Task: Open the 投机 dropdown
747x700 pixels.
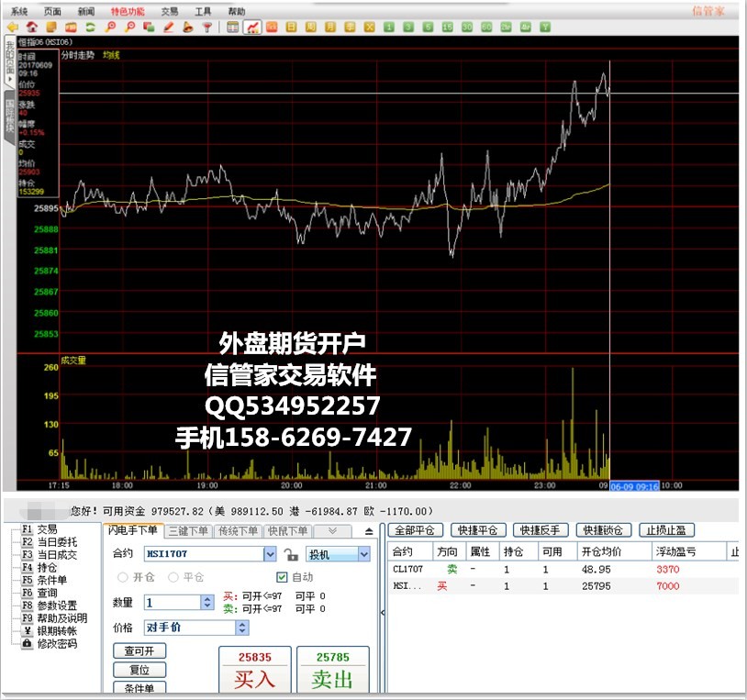Action: click(x=364, y=554)
